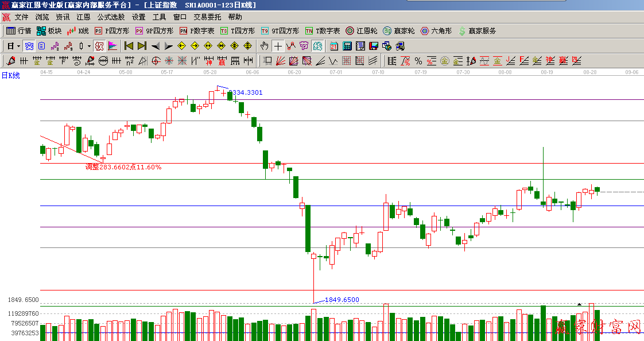Screen dimensions: 644x341
Task: Open the 交易委托 menu
Action: (x=207, y=17)
